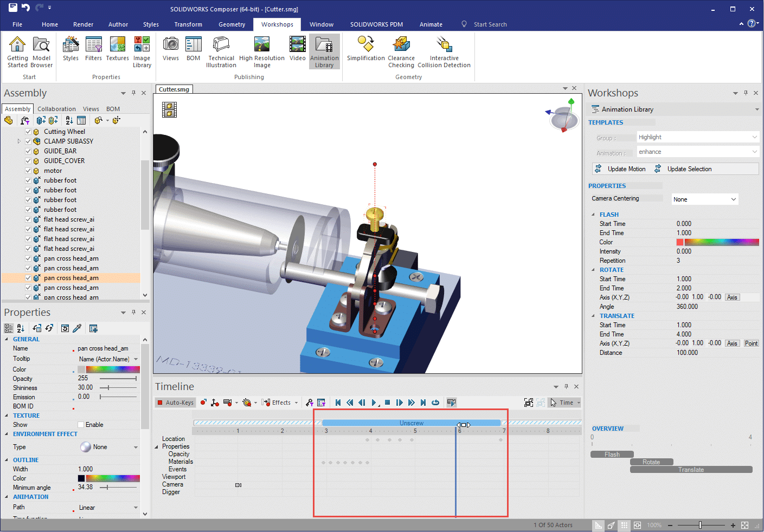Screen dimensions: 764x532
Task: Switch to the Animate ribbon tab
Action: [431, 24]
